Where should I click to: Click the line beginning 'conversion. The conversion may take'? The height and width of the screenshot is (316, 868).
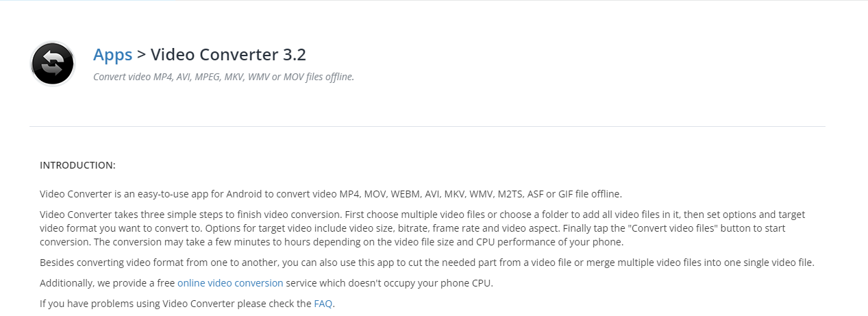coord(332,242)
